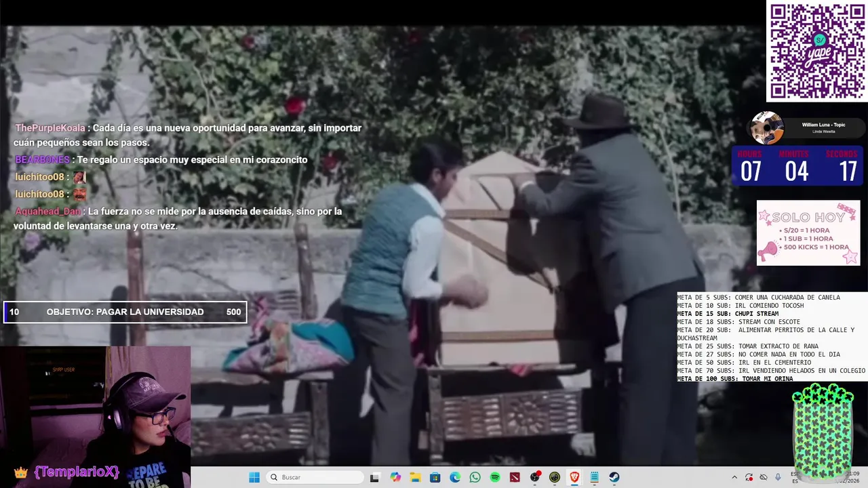868x488 pixels.
Task: Click the sync status tray icon
Action: [x=749, y=477]
